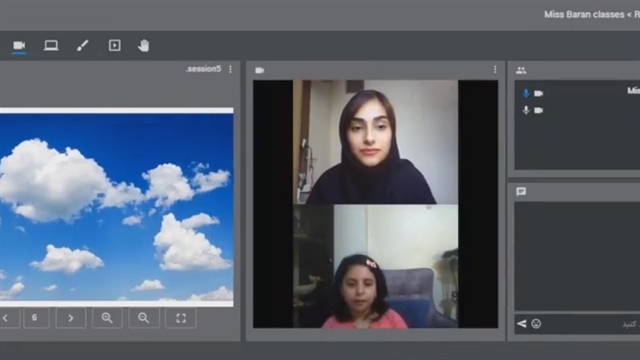Screen dimensions: 640x360
Task: Toggle first participant's blue microphone
Action: tap(526, 93)
